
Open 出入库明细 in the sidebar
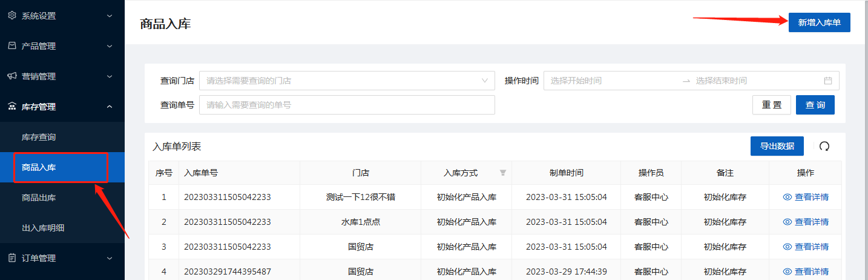tap(43, 228)
